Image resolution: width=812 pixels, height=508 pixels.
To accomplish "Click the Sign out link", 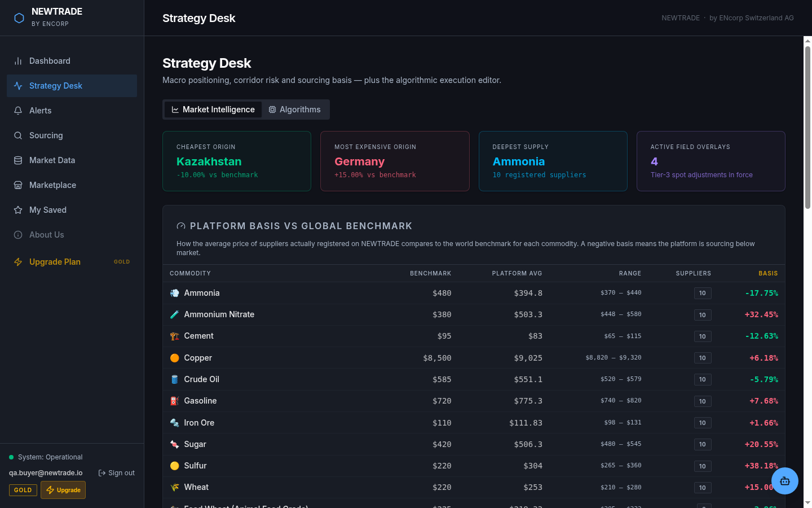I will point(117,473).
